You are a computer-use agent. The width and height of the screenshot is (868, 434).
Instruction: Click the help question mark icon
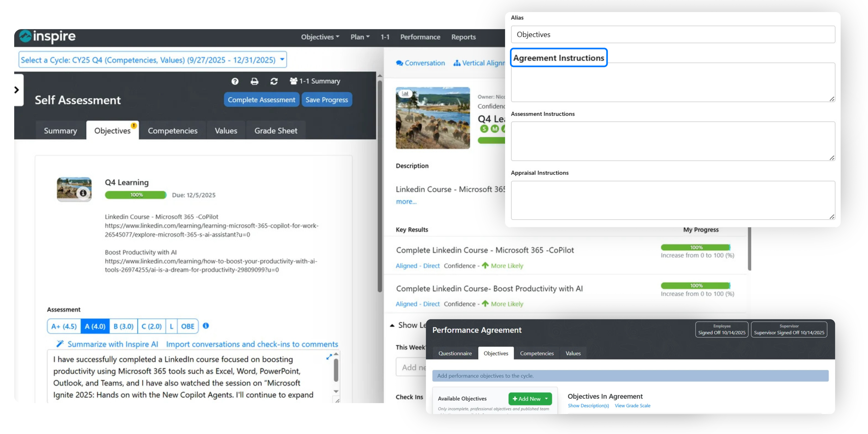235,81
